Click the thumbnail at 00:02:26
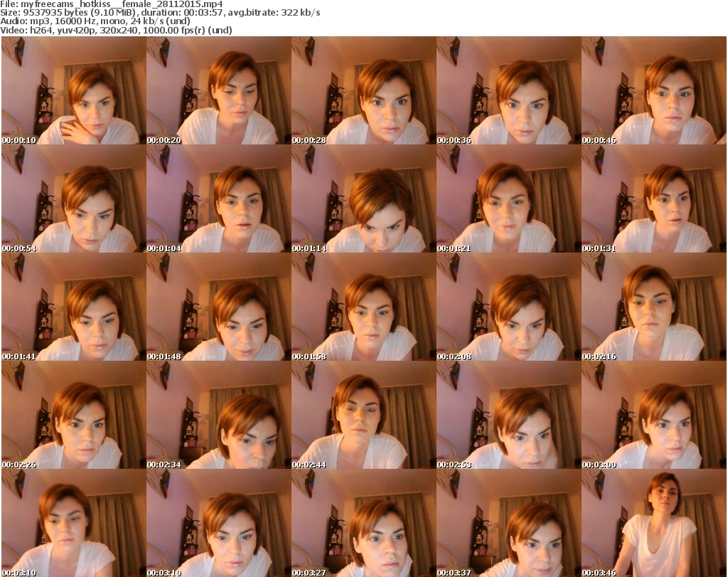 click(x=74, y=415)
